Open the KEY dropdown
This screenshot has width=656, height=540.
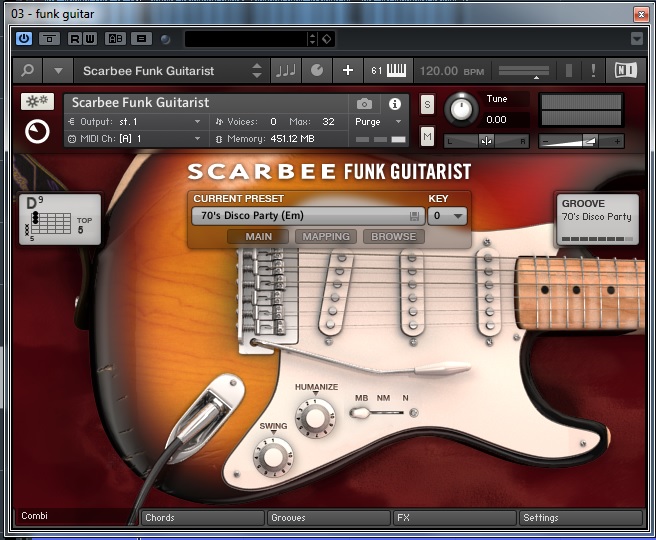tap(447, 216)
